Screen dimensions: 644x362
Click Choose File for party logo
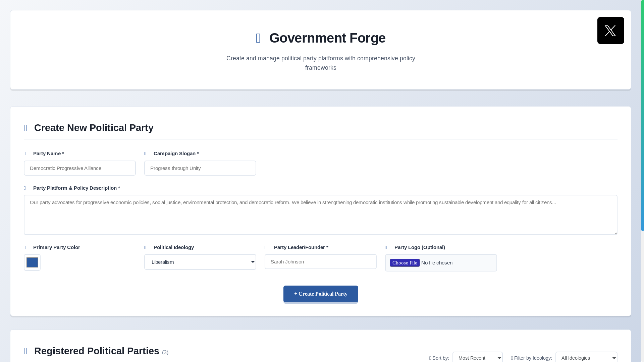click(x=405, y=263)
